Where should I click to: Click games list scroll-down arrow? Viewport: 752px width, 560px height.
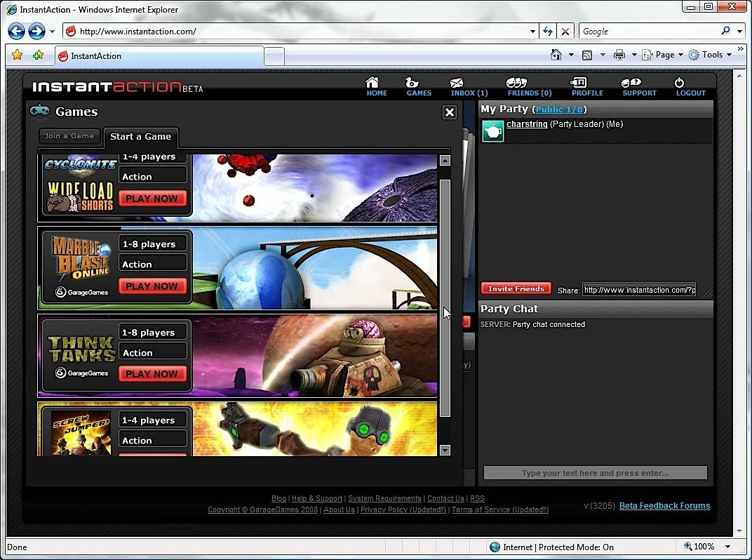point(445,450)
